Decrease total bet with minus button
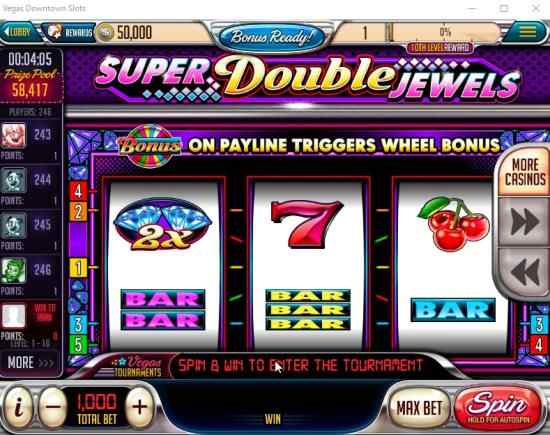This screenshot has height=435, width=550. point(53,407)
